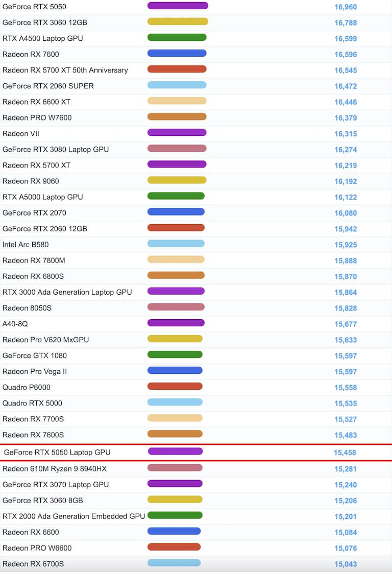
Task: Open Radeon PRO W7600 entry
Action: click(37, 118)
